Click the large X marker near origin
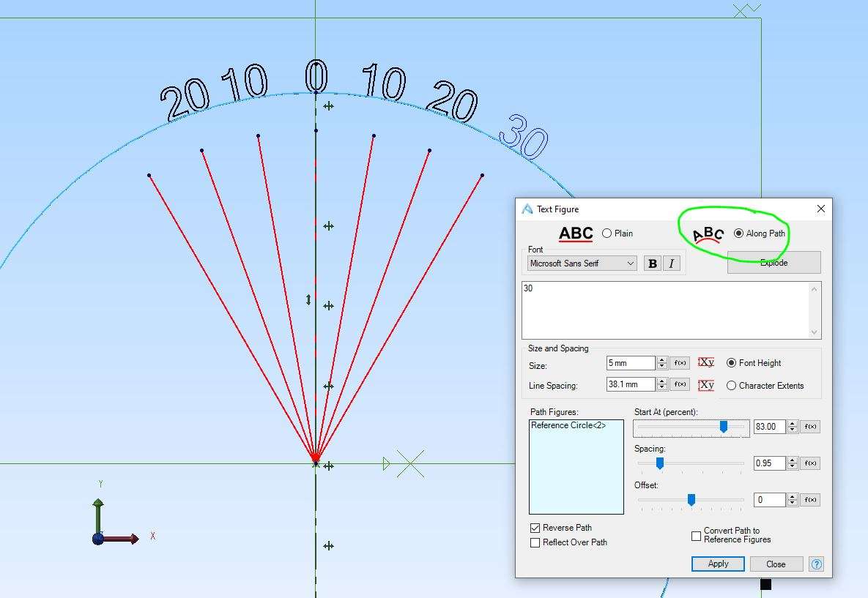The image size is (868, 598). point(411,463)
